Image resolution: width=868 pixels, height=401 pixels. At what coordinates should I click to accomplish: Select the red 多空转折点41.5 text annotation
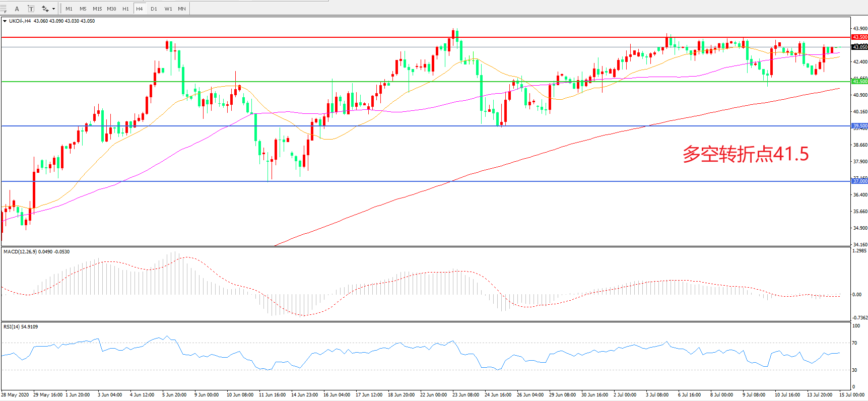(x=745, y=154)
